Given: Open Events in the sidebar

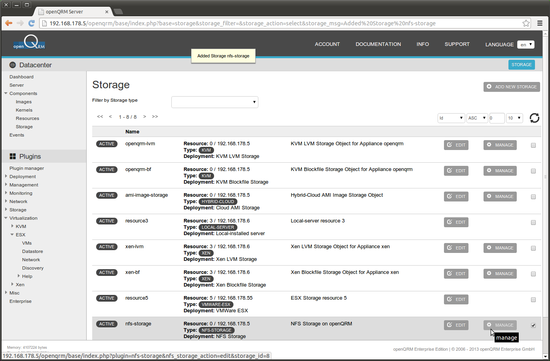Looking at the screenshot, I should pyautogui.click(x=17, y=135).
